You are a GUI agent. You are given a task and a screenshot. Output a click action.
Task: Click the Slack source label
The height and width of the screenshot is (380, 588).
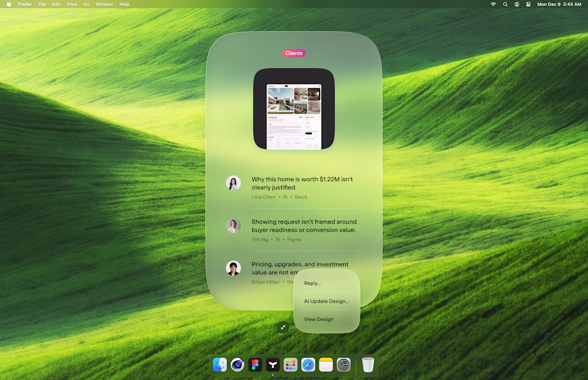pos(301,197)
